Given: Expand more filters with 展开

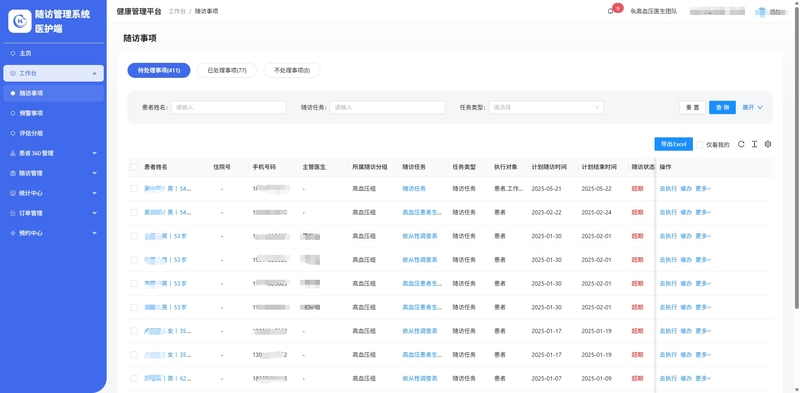Looking at the screenshot, I should coord(753,108).
